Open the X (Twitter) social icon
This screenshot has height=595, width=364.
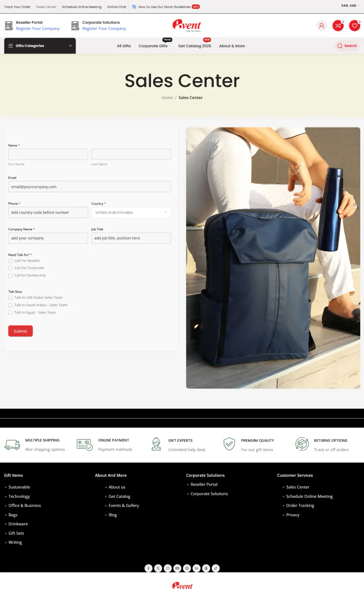click(158, 568)
